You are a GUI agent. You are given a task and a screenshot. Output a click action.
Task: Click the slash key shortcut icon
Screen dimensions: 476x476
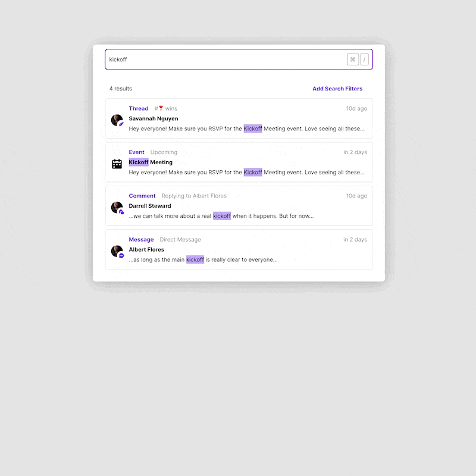coord(364,59)
